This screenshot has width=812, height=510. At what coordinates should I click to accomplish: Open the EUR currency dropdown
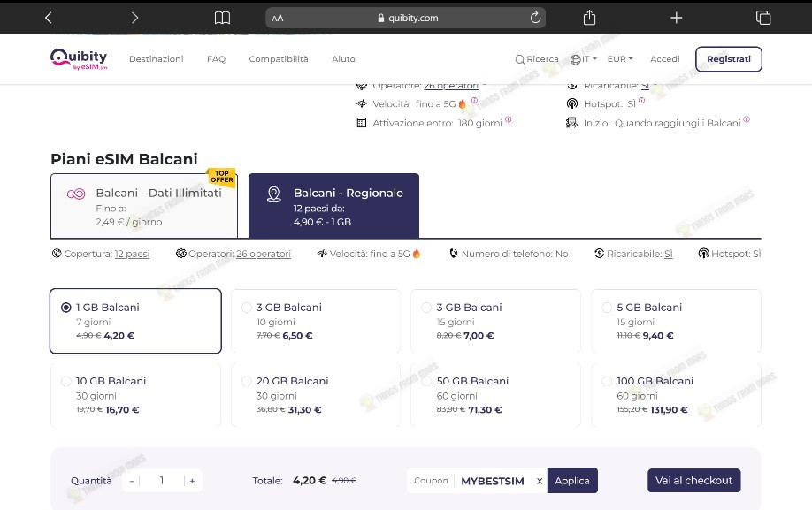tap(620, 59)
